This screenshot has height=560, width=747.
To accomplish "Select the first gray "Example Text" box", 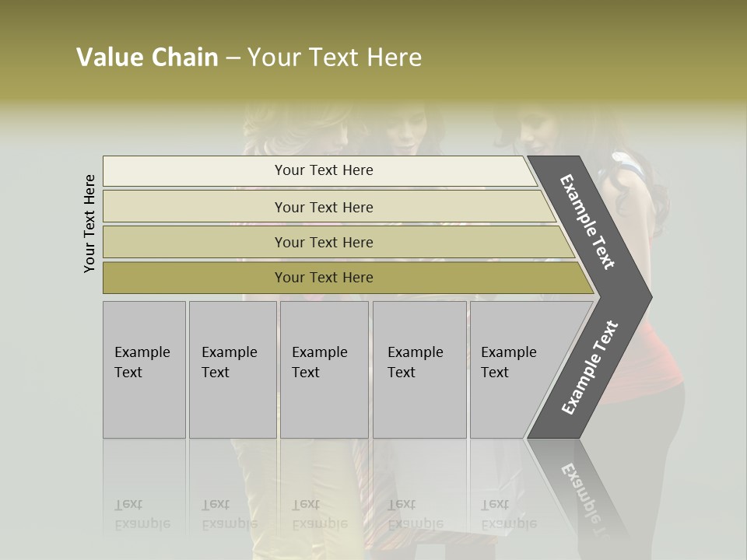I will 145,369.
